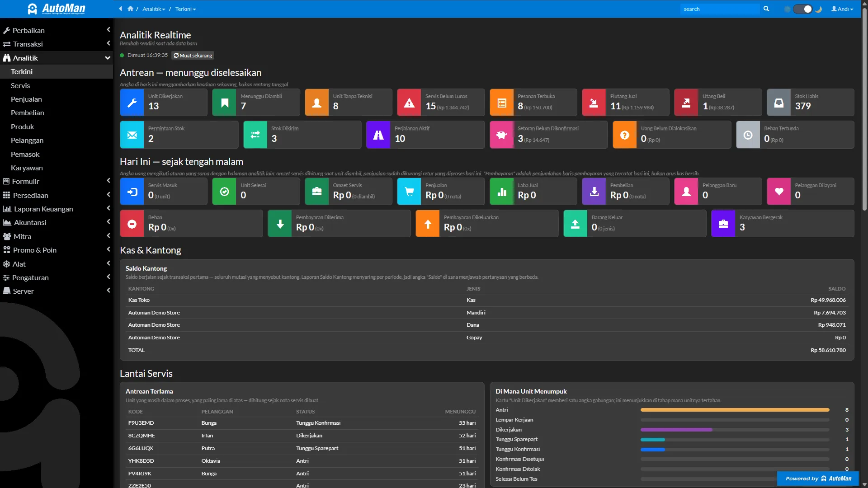This screenshot has width=868, height=488.
Task: Click the Unit Tanpa Teknisi person icon
Action: pyautogui.click(x=317, y=103)
